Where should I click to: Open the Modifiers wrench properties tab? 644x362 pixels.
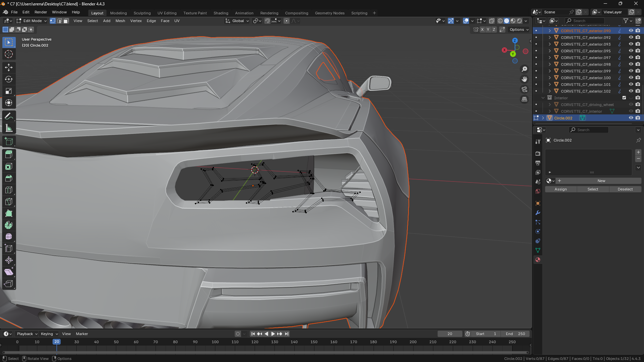[x=538, y=213]
